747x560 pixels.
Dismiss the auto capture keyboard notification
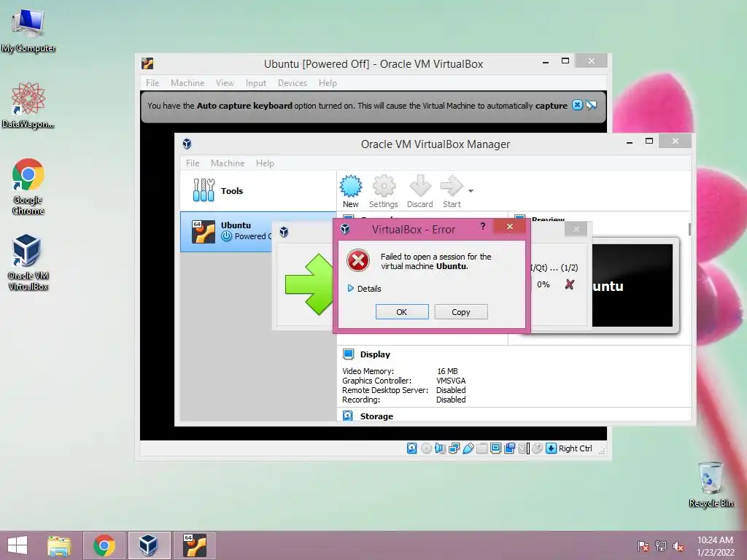coord(577,105)
